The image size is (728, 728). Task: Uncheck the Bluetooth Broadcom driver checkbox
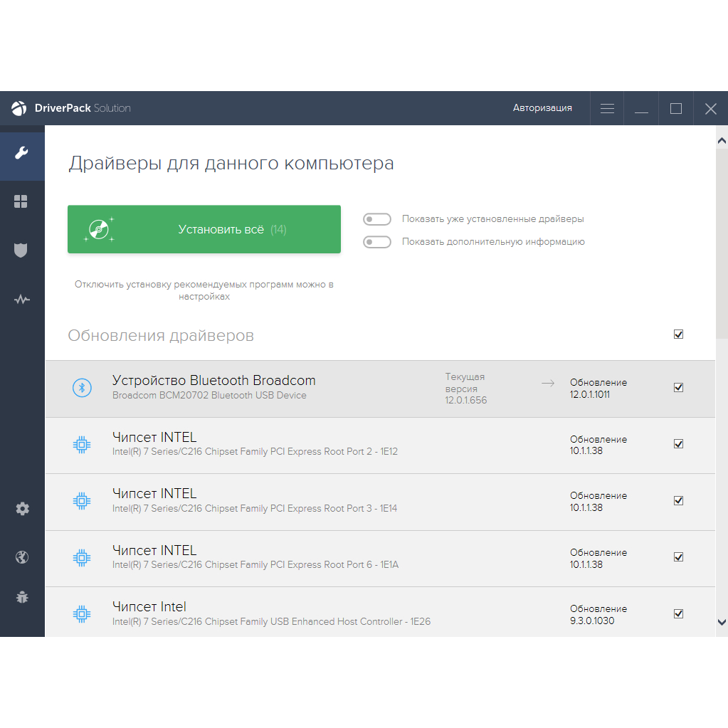pyautogui.click(x=678, y=388)
